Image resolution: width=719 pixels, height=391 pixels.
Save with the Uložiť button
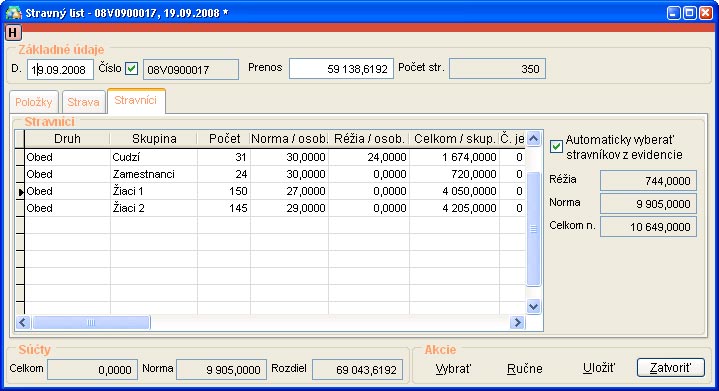(x=599, y=368)
